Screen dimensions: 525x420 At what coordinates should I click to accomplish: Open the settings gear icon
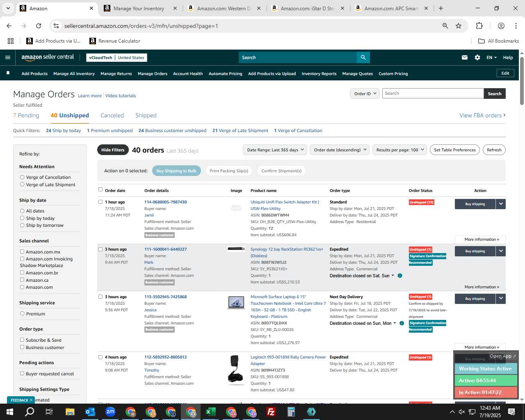point(477,57)
